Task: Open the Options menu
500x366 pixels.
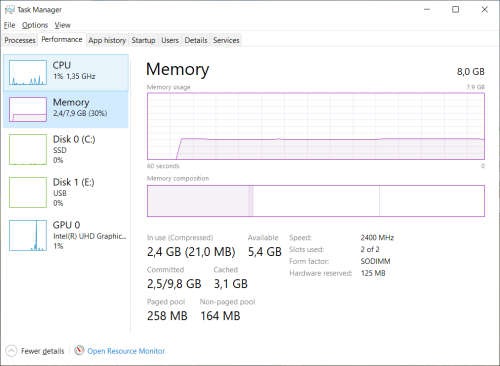Action: (35, 25)
